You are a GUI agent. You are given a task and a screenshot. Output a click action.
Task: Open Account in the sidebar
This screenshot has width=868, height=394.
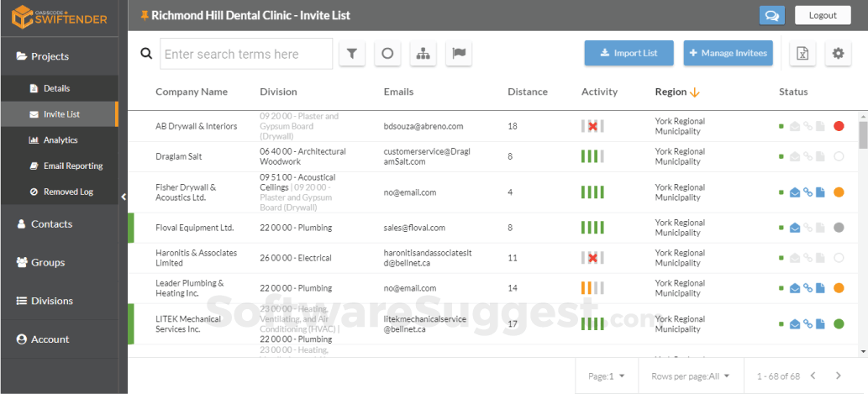pos(59,339)
